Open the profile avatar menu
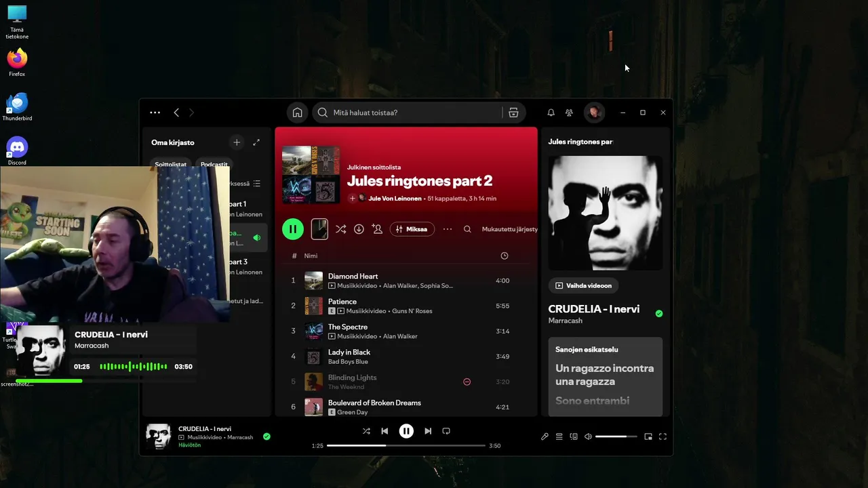 pos(594,113)
